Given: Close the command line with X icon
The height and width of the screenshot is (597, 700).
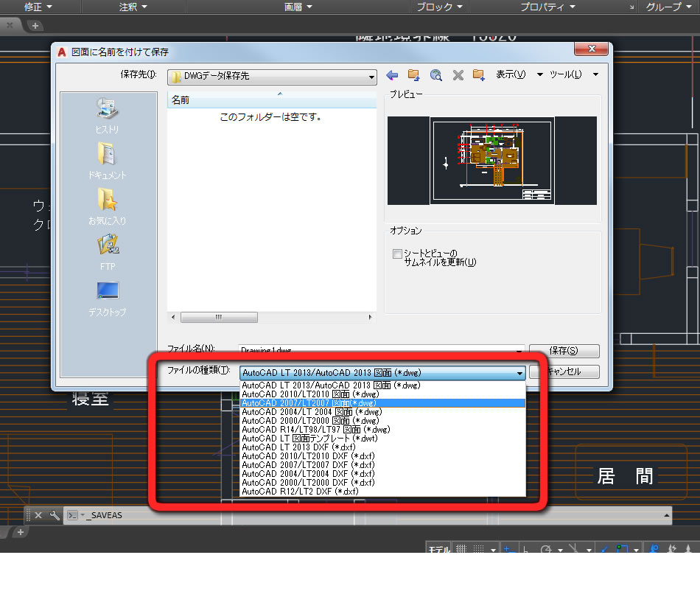Looking at the screenshot, I should (x=38, y=515).
